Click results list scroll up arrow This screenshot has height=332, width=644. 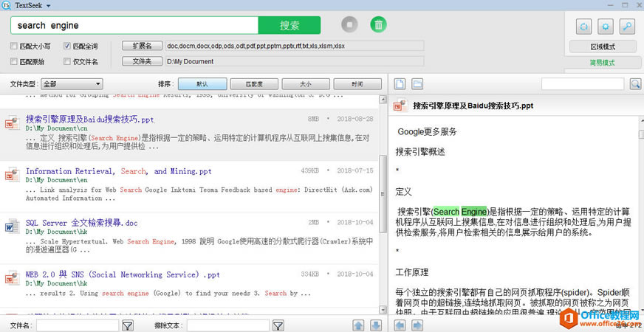(x=383, y=100)
